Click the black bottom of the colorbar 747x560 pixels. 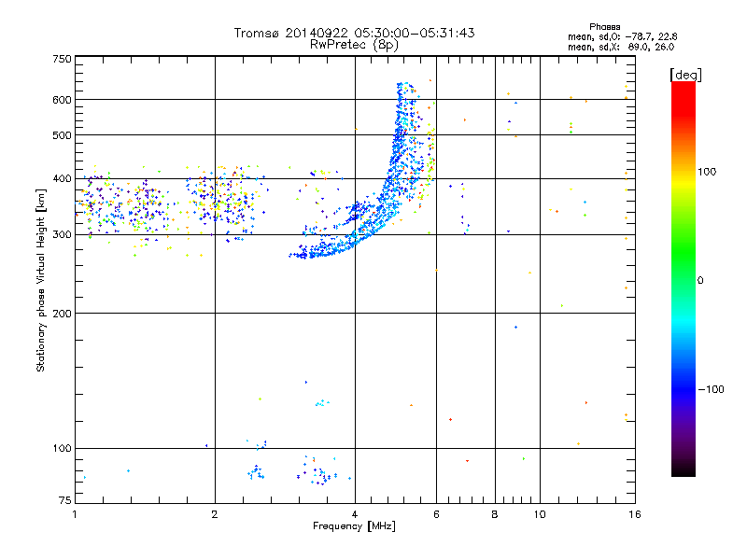point(684,469)
